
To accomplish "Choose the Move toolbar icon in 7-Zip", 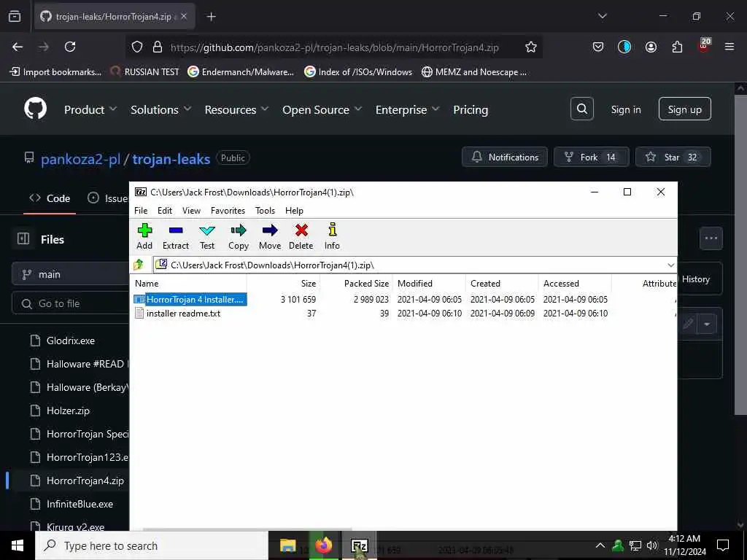I will tap(270, 237).
